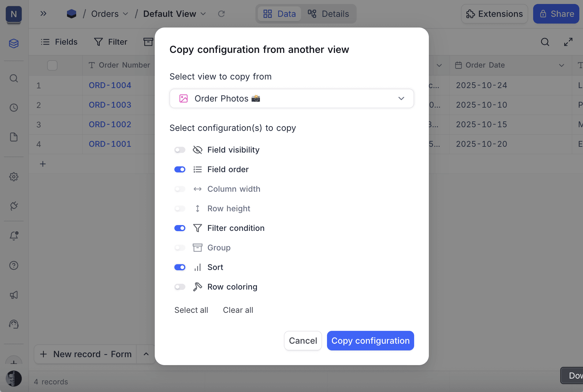583x392 pixels.
Task: Open the help question mark icon
Action: pyautogui.click(x=14, y=265)
